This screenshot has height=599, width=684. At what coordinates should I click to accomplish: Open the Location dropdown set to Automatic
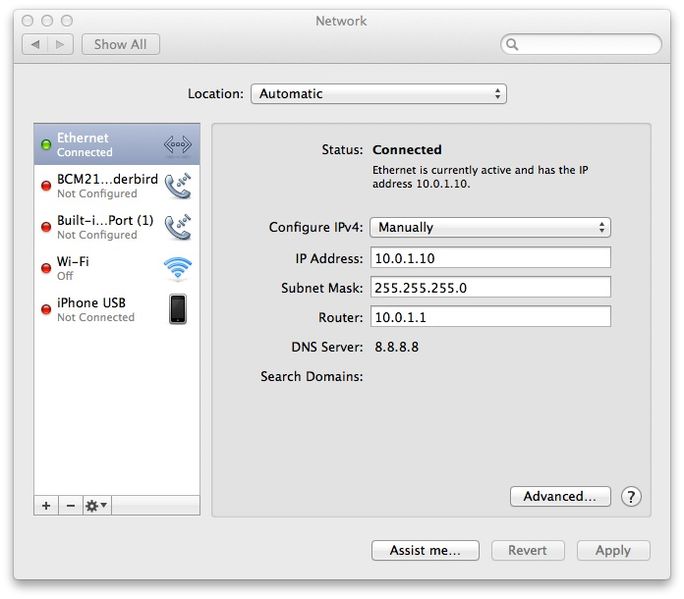379,94
